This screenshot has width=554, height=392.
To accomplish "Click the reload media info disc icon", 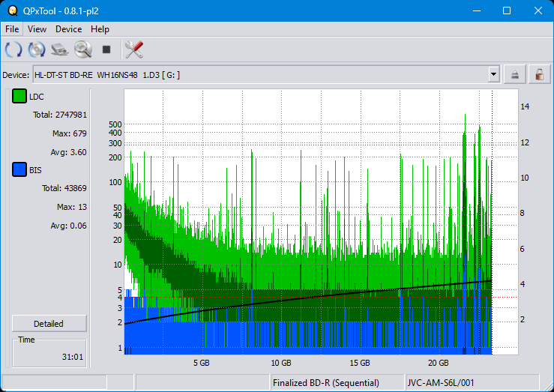I will (x=37, y=50).
